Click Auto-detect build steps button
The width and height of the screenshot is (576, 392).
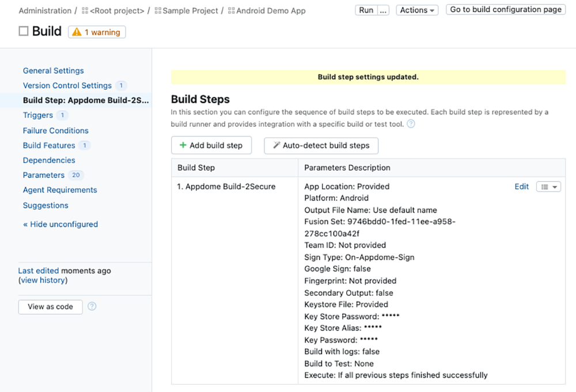click(321, 145)
